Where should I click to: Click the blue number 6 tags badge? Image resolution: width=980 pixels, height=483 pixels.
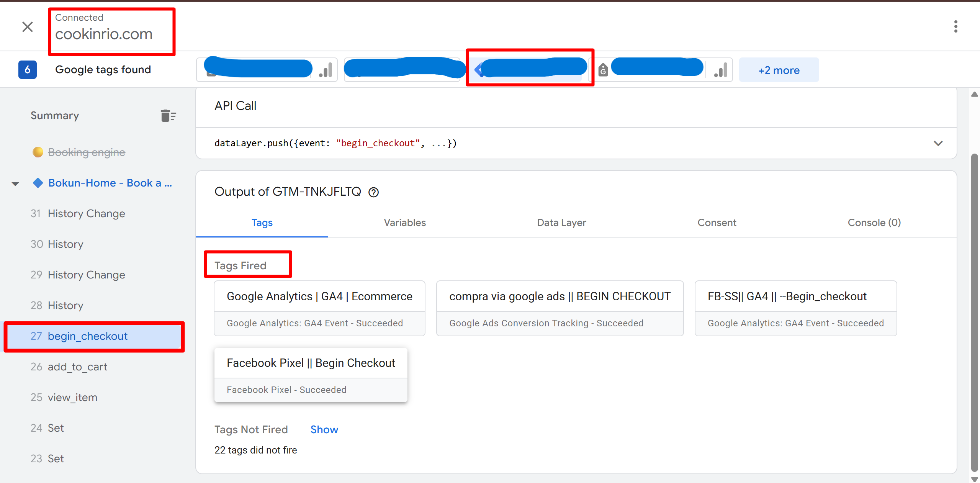(x=28, y=70)
